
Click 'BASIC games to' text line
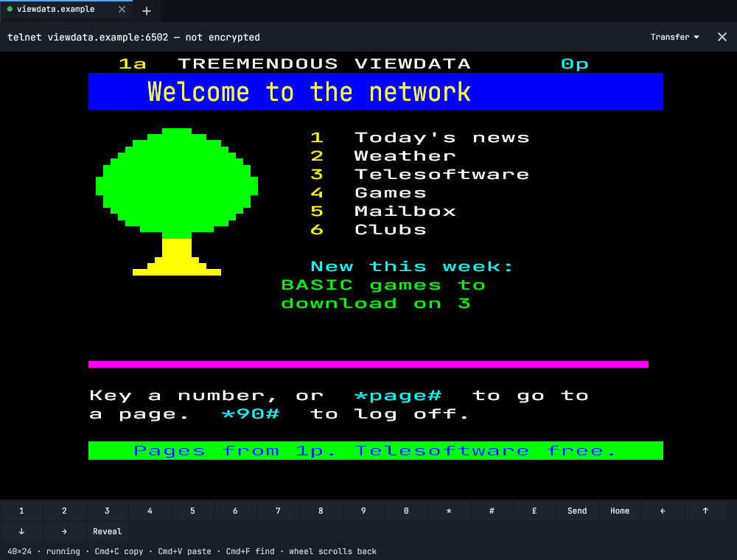383,284
